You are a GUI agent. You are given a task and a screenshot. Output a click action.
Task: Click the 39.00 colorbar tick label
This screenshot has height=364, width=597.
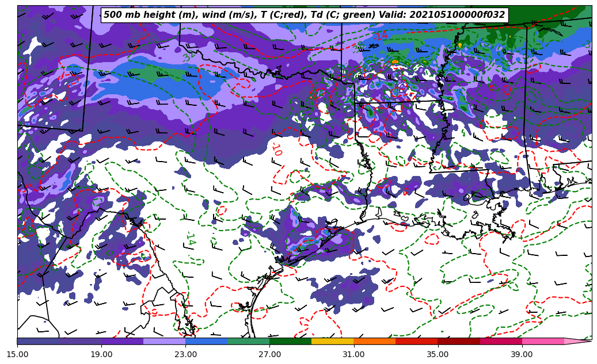522,354
